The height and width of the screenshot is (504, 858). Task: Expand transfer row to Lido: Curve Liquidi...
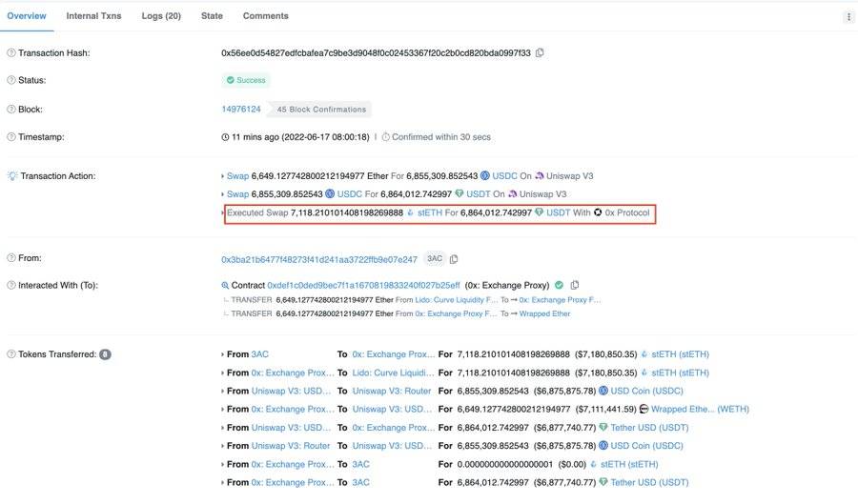pos(223,373)
